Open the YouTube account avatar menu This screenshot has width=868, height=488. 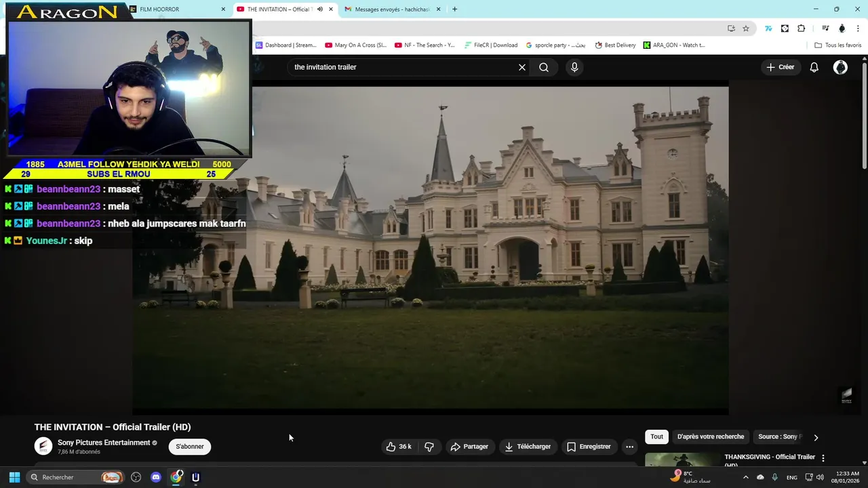pyautogui.click(x=840, y=67)
